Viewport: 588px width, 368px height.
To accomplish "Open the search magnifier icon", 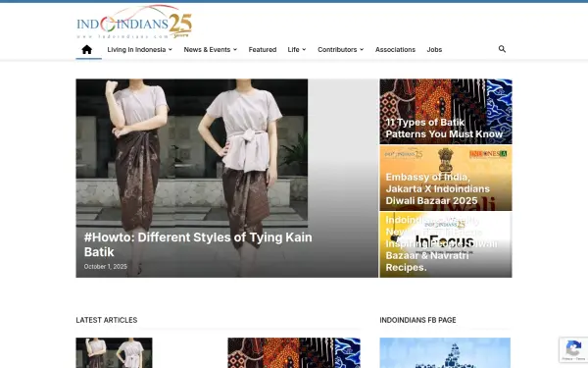I will pyautogui.click(x=502, y=49).
